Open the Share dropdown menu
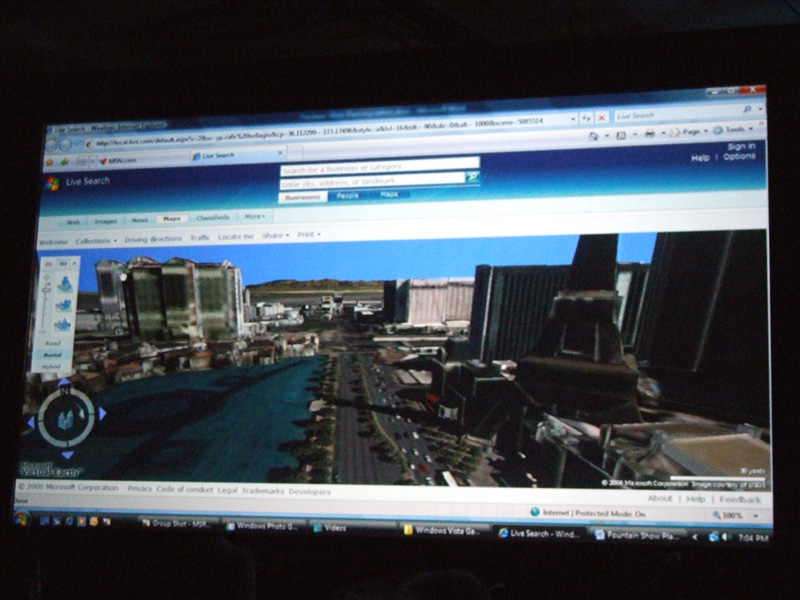Viewport: 800px width, 600px height. (276, 235)
